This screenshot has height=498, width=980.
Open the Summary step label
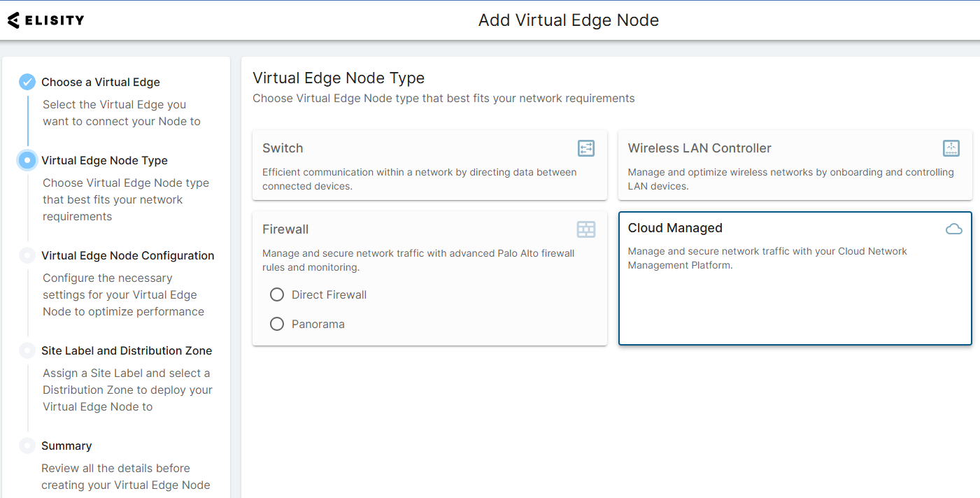coord(66,446)
